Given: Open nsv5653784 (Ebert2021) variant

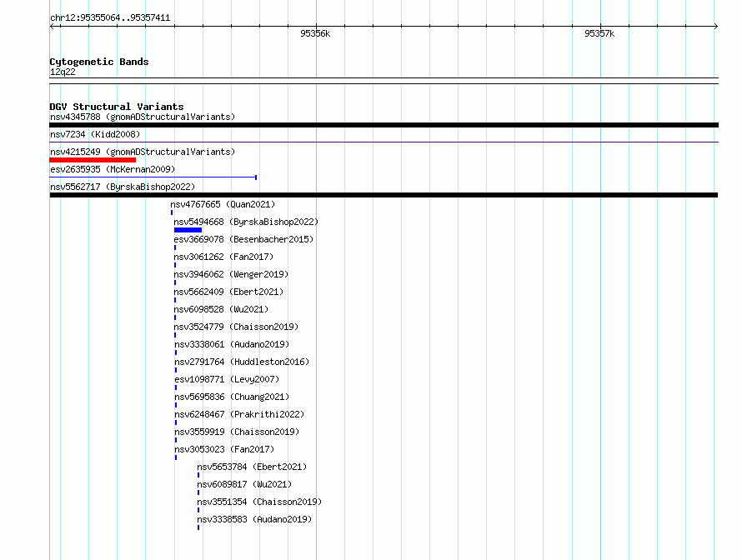Looking at the screenshot, I should tap(252, 467).
